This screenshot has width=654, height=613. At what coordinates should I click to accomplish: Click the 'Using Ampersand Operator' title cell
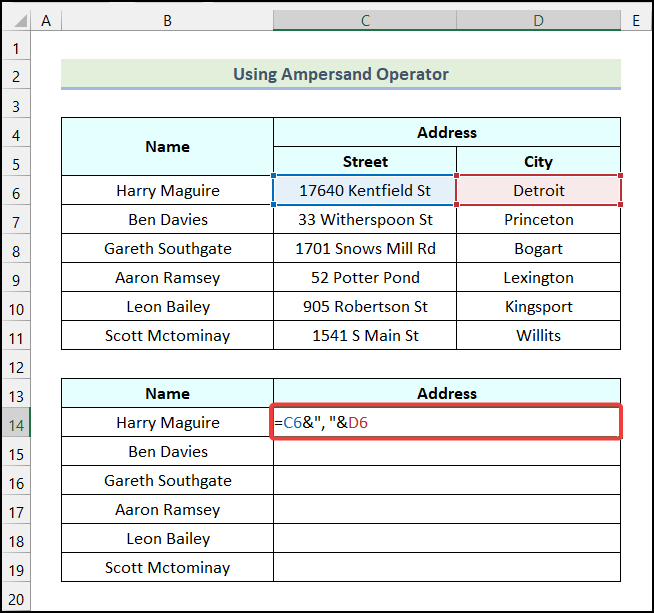click(x=341, y=74)
